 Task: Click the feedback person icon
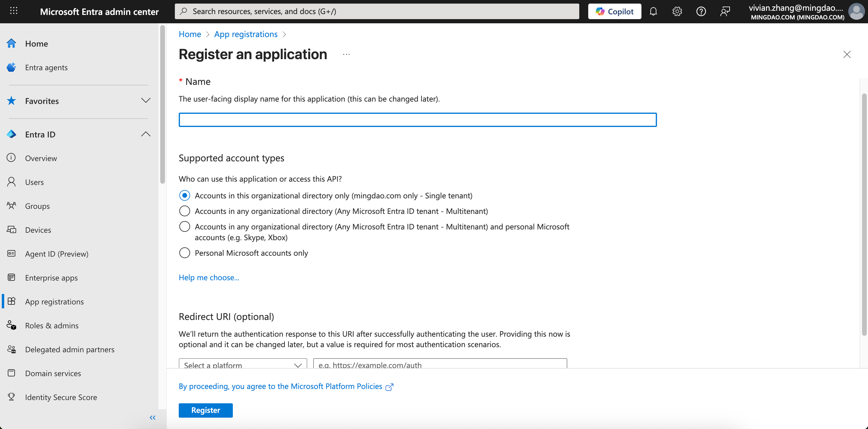(x=725, y=11)
